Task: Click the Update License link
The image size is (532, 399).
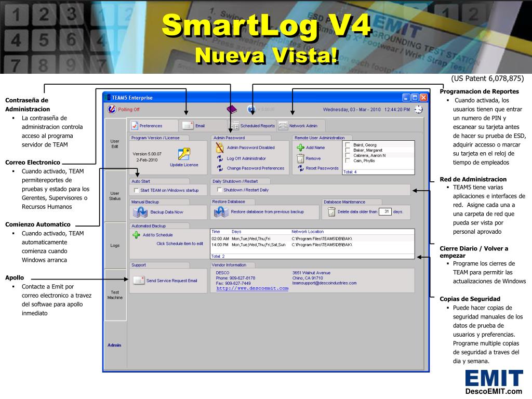Action: coord(184,165)
